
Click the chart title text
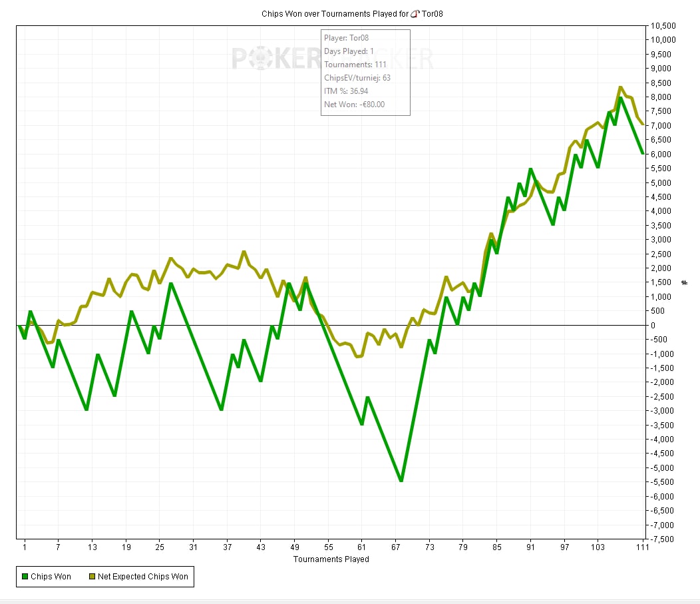(x=352, y=14)
